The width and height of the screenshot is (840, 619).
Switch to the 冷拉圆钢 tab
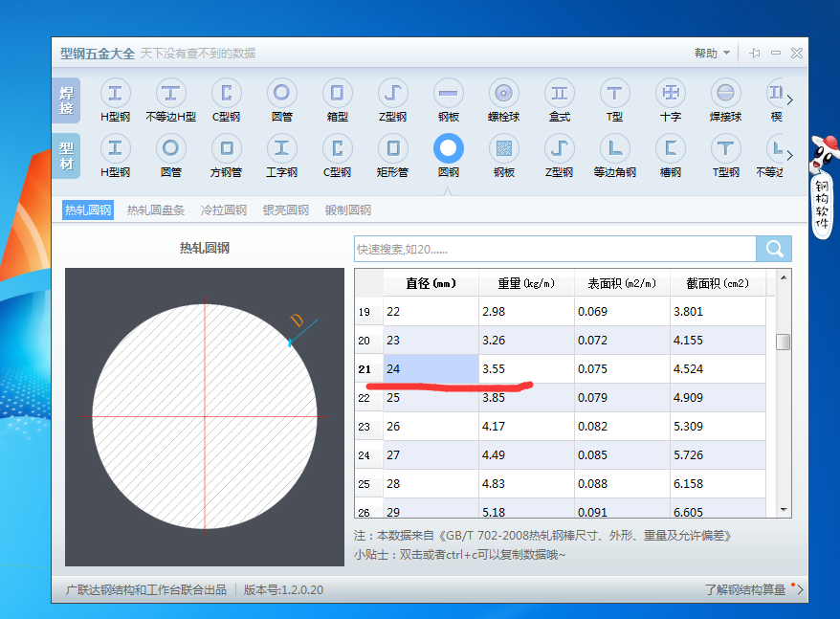[x=223, y=210]
